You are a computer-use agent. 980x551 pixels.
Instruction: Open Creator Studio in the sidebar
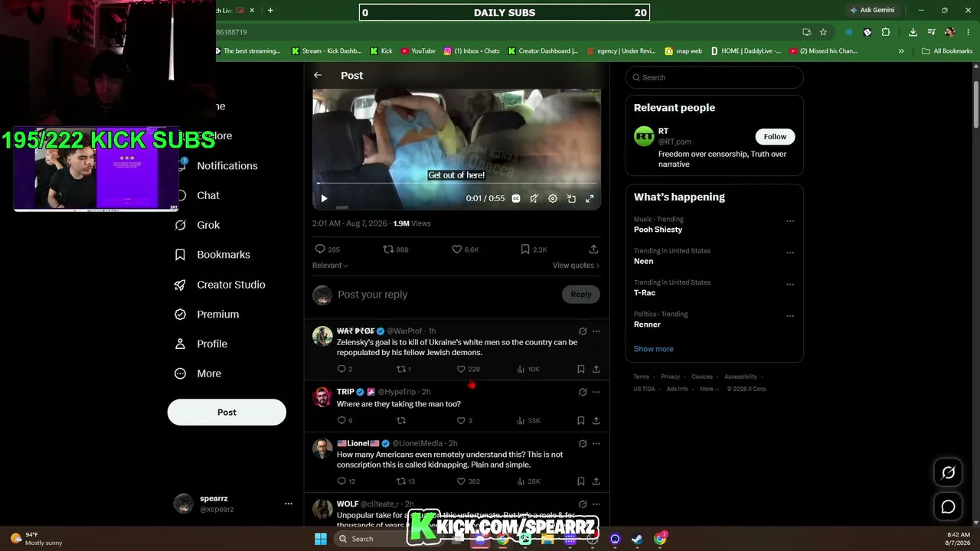coord(220,285)
